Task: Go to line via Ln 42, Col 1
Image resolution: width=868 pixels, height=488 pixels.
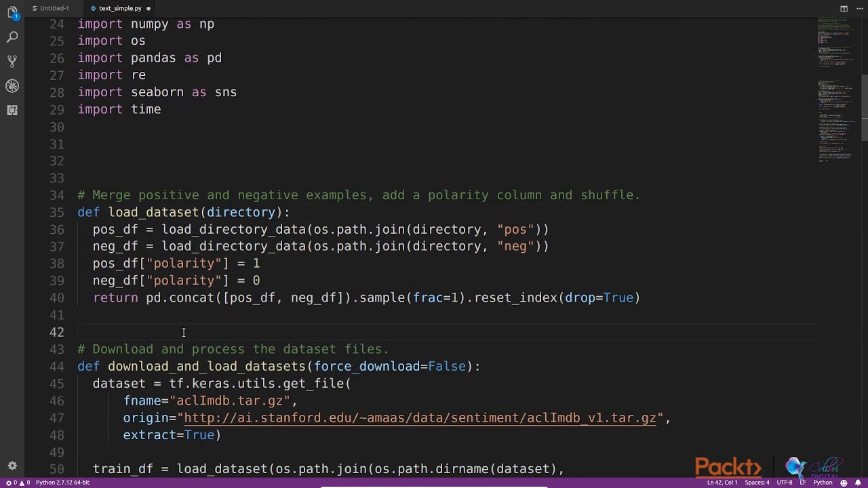Action: click(722, 483)
